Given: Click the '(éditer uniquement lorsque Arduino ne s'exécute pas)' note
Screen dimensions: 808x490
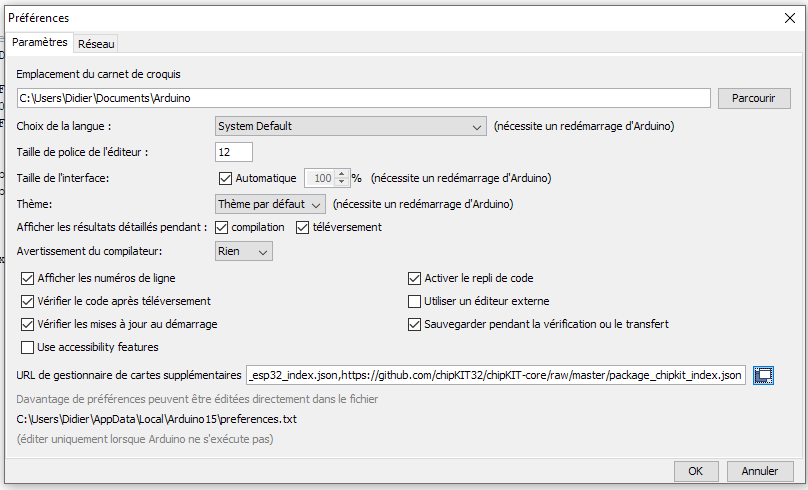Looking at the screenshot, I should point(145,440).
